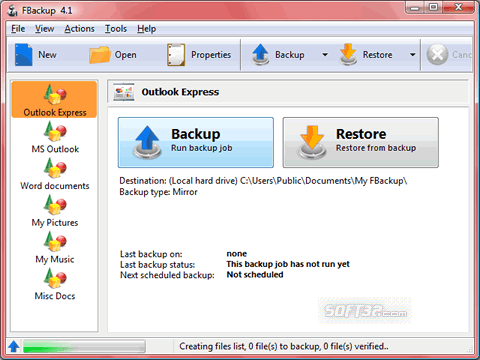Click the 'Last backup on:' label
The height and width of the screenshot is (360, 480).
(x=151, y=254)
